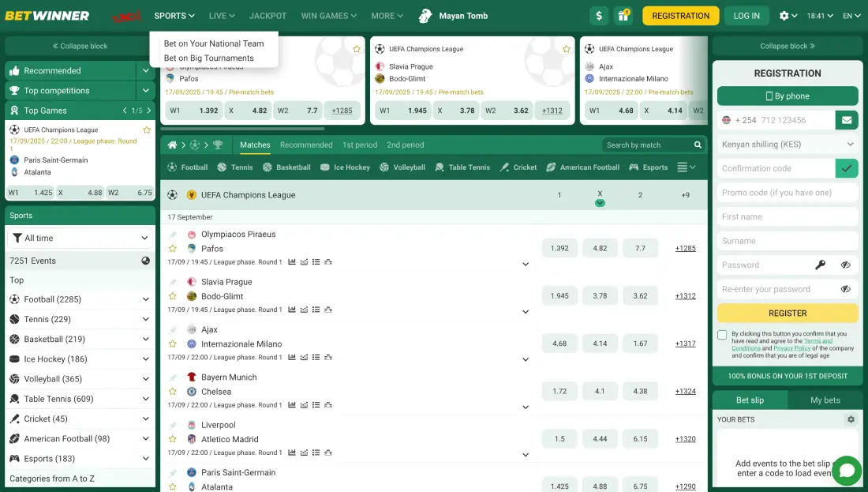Submit the yellow REGISTER button
The width and height of the screenshot is (868, 492).
788,313
